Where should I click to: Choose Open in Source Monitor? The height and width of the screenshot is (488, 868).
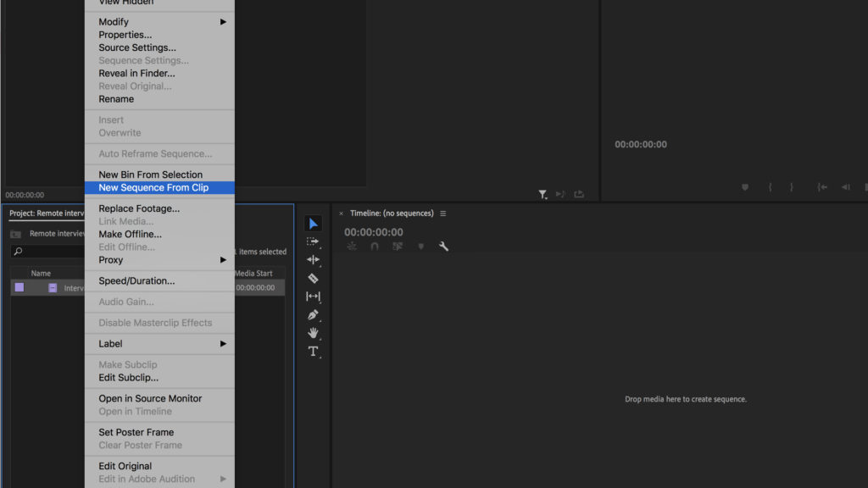point(159,398)
